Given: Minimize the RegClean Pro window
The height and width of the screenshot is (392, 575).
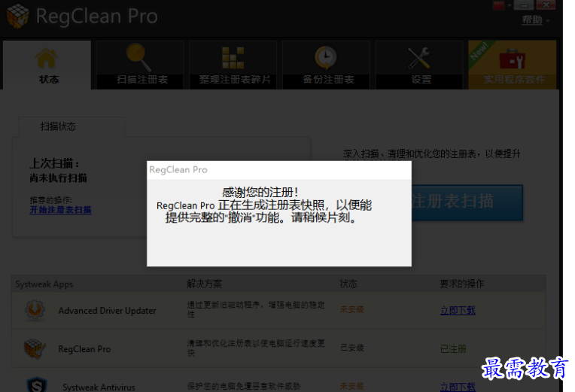Looking at the screenshot, I should (524, 5).
